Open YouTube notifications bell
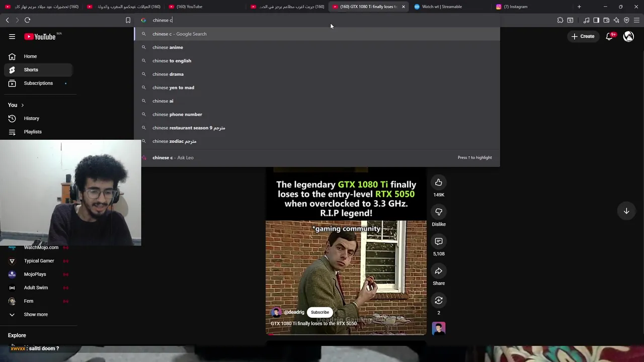 point(609,36)
